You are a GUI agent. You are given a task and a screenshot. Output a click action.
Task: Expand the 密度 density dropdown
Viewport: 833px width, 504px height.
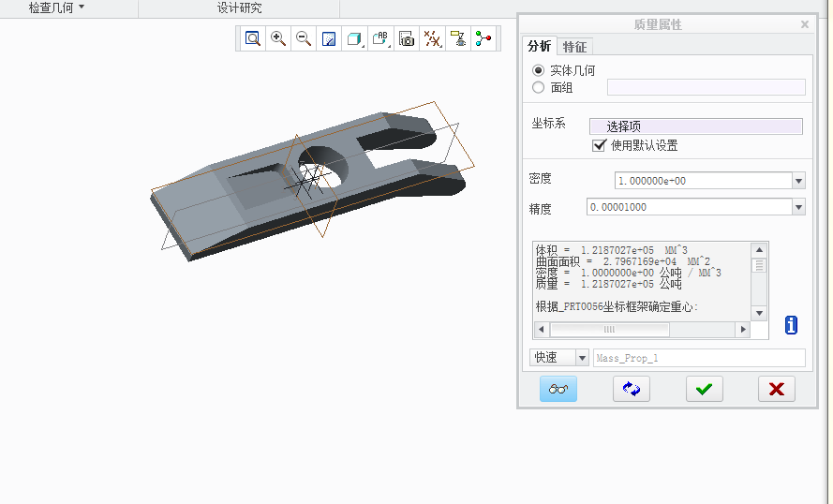[798, 181]
